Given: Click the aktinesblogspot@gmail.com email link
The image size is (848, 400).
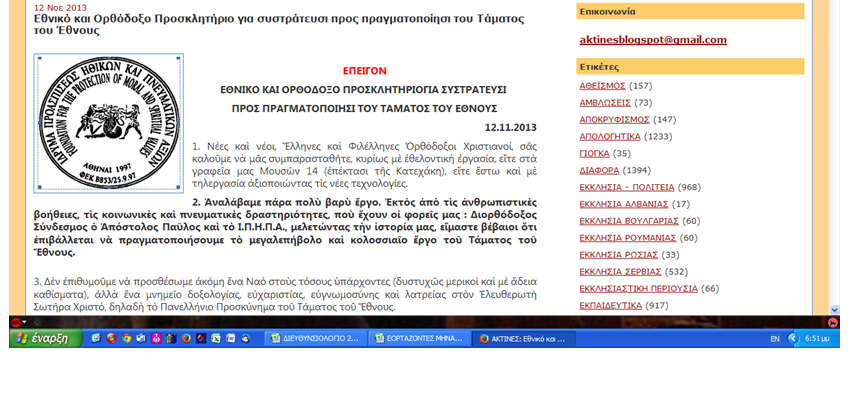Looking at the screenshot, I should coord(653,40).
